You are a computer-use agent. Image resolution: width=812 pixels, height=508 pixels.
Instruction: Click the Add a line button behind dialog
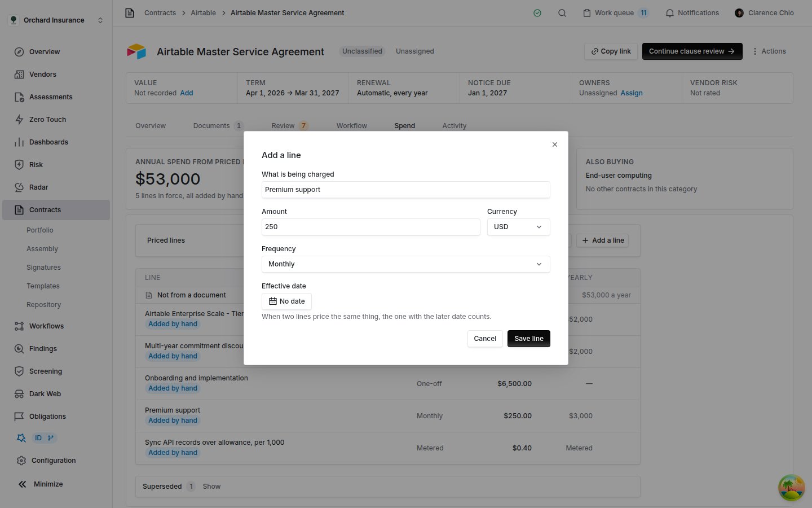602,240
